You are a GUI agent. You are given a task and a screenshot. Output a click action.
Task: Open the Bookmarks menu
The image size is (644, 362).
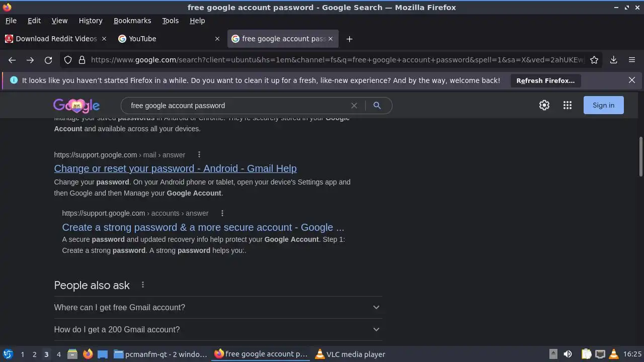click(132, 21)
